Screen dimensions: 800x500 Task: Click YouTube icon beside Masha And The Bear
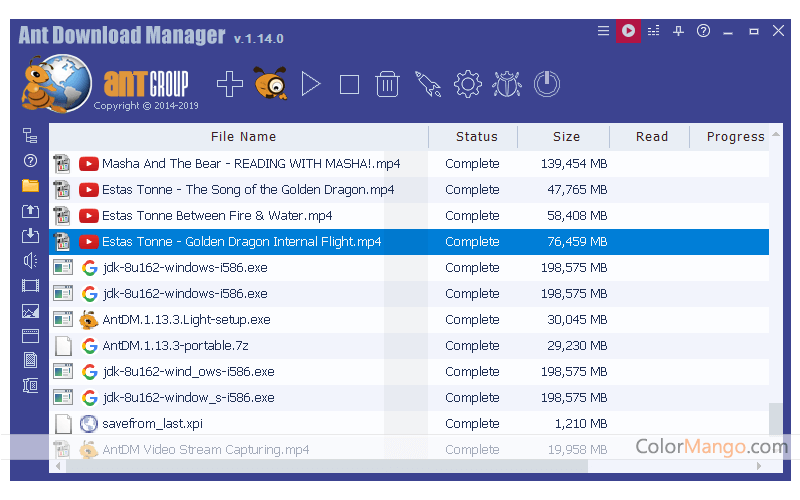pyautogui.click(x=89, y=164)
